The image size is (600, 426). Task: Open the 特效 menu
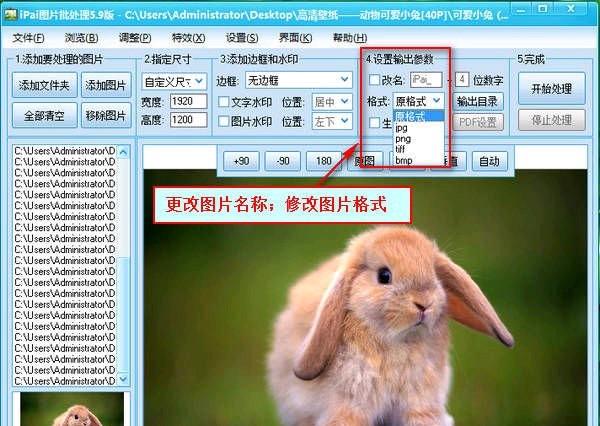[x=182, y=37]
